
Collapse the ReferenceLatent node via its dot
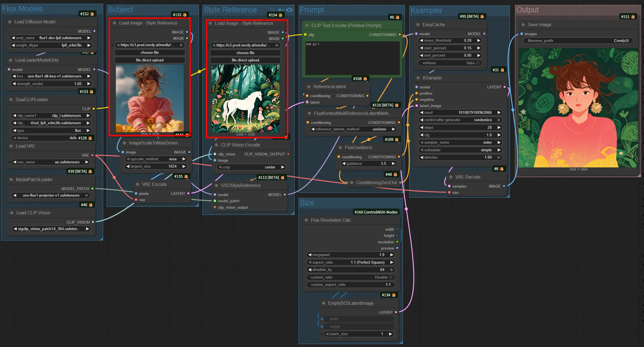(308, 87)
